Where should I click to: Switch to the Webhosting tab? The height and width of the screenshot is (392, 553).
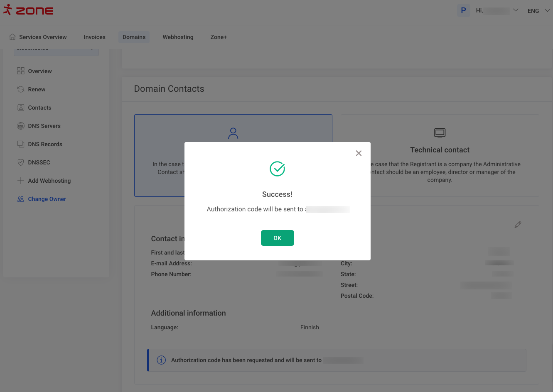click(x=178, y=37)
